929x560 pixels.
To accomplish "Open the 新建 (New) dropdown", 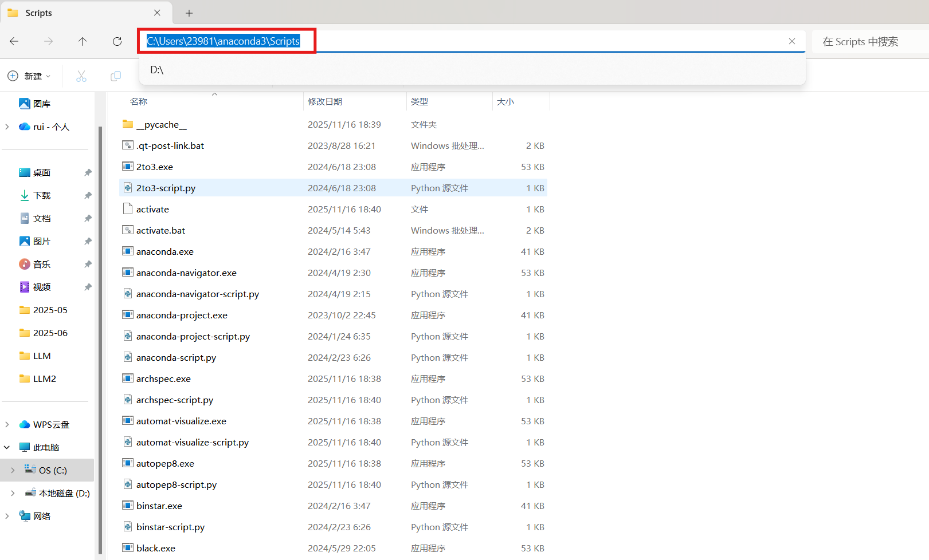I will (x=29, y=76).
